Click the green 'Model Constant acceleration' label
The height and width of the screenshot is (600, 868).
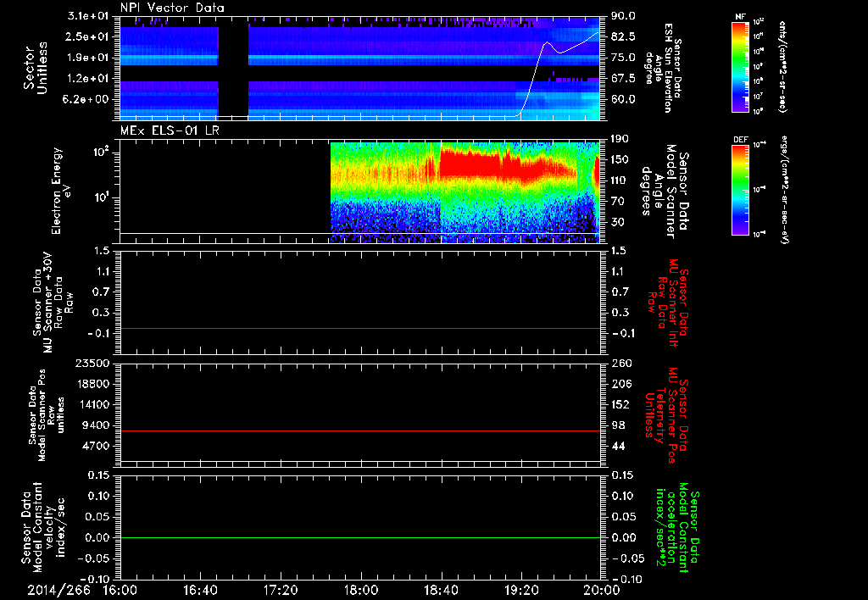(x=677, y=527)
